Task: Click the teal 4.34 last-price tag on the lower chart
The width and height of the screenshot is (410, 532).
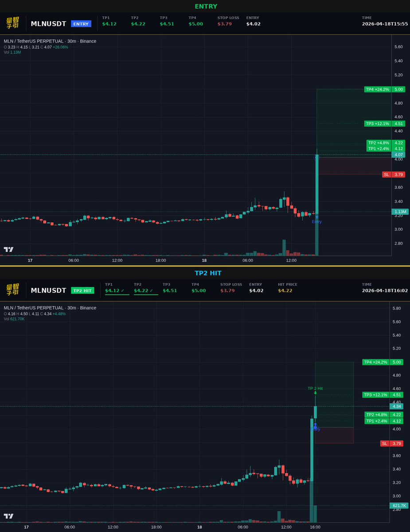Action: click(397, 406)
